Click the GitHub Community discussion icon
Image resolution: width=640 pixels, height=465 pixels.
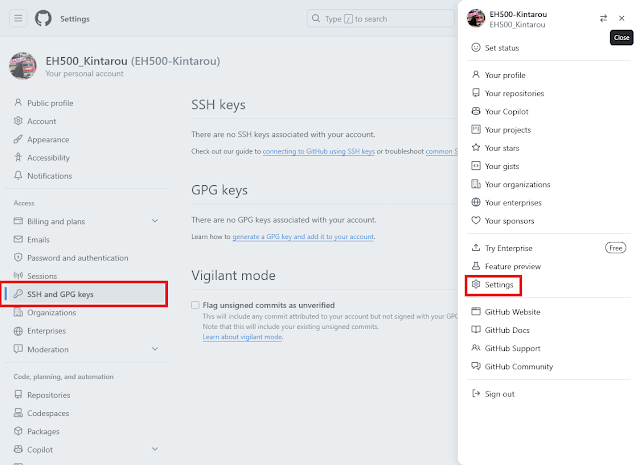point(476,366)
